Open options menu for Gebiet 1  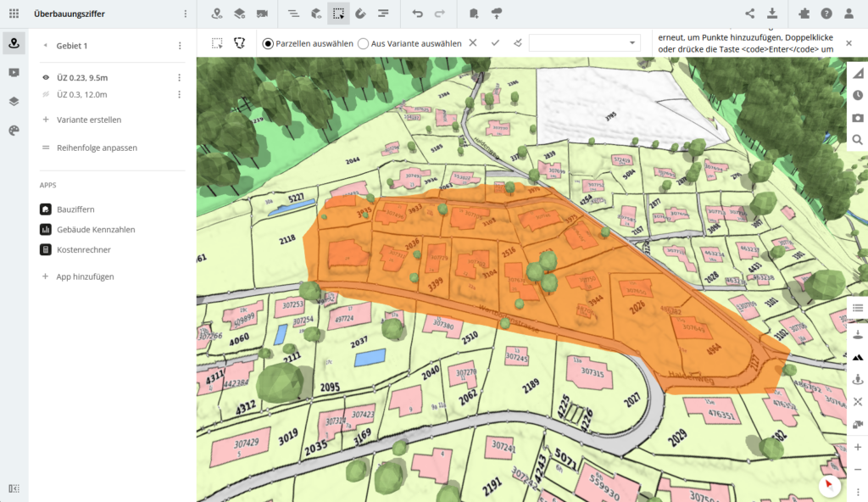pyautogui.click(x=180, y=46)
